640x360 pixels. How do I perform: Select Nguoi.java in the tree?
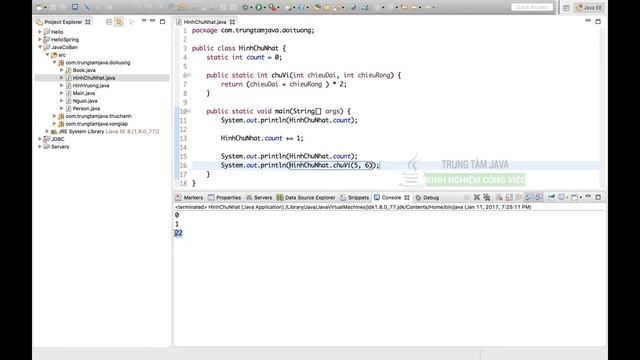click(x=85, y=100)
